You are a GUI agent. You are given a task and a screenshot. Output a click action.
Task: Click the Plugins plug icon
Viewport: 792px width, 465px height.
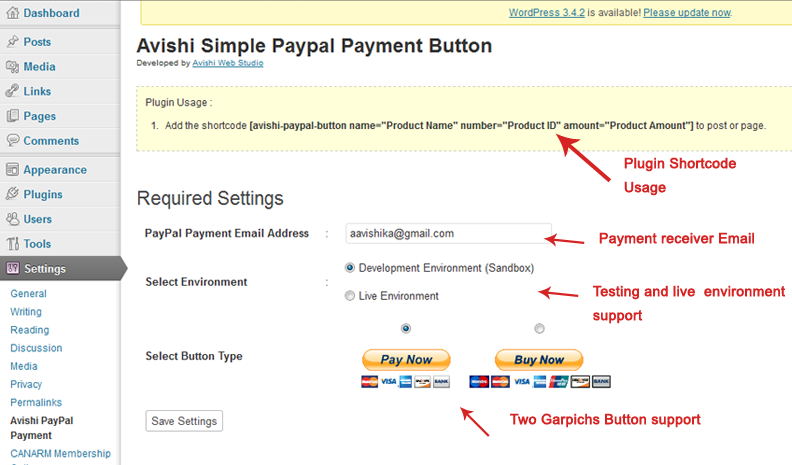coord(13,194)
